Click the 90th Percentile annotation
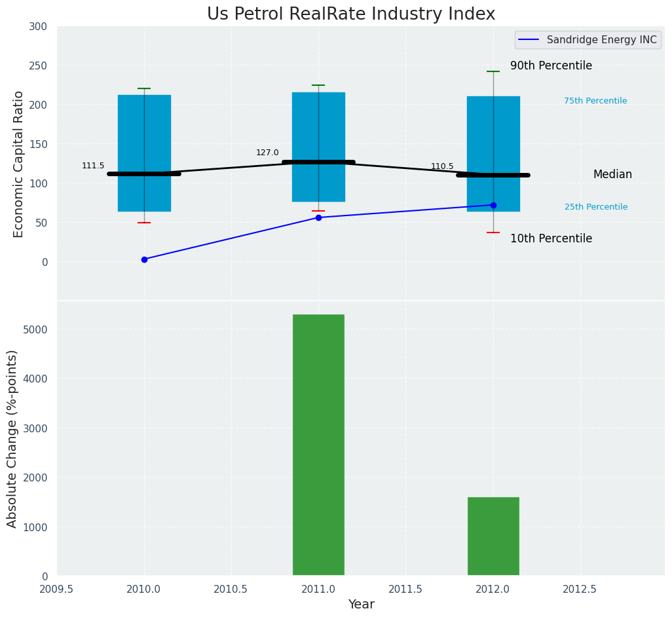Viewport: 672px width, 617px height. (x=551, y=65)
